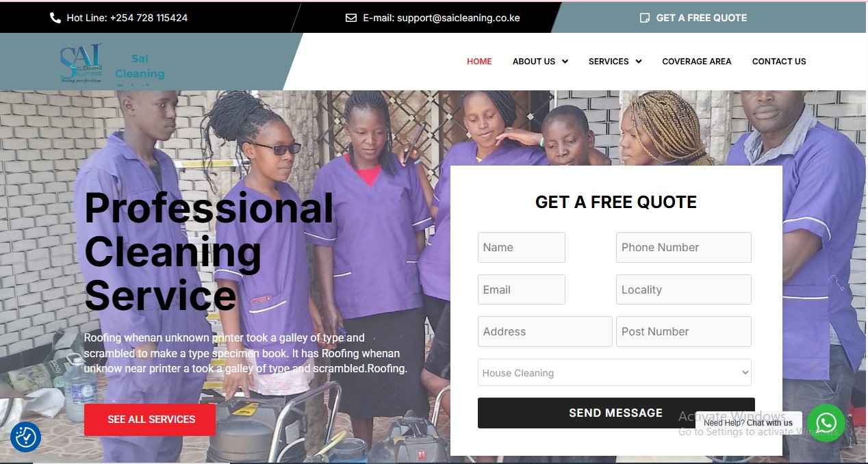Open the green WhatsApp chat icon
The image size is (868, 464).
[x=826, y=423]
